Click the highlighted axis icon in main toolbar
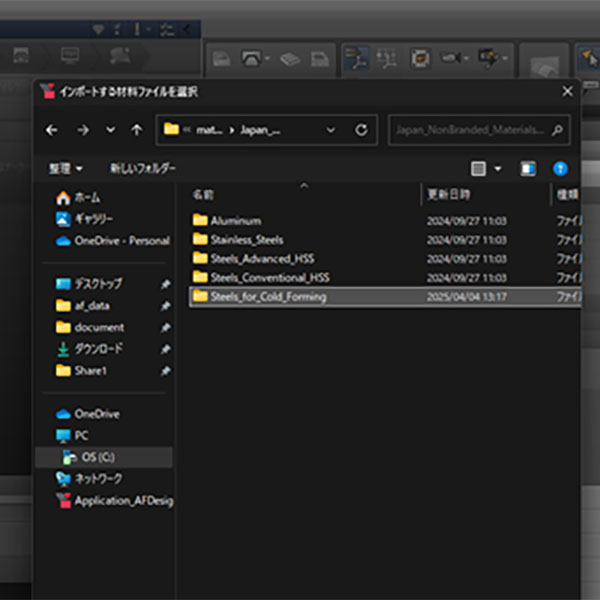The image size is (600, 600). point(356,58)
